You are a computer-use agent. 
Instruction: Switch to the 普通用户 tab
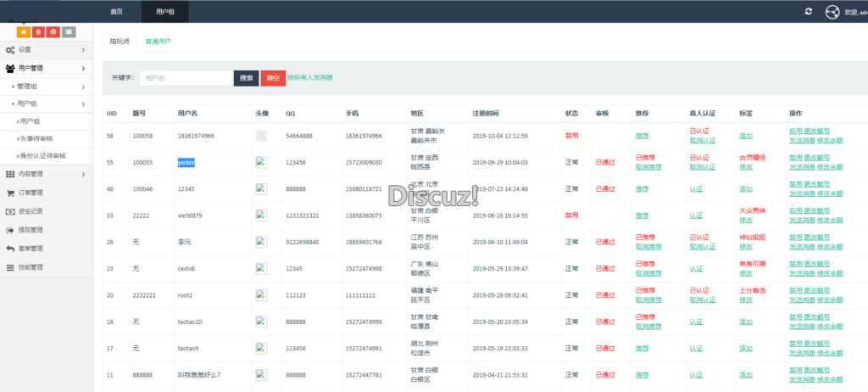click(158, 40)
